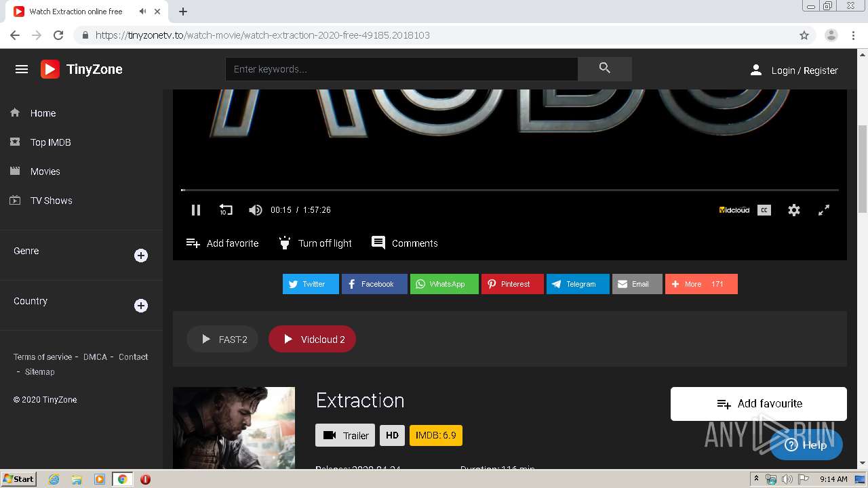The height and width of the screenshot is (488, 868).
Task: Open More sharing options
Action: pos(701,284)
